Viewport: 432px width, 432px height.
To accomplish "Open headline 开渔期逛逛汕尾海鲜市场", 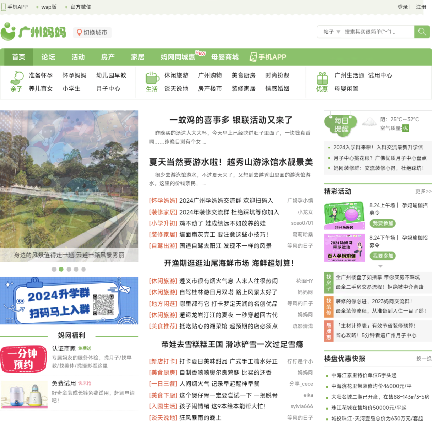I will (229, 263).
